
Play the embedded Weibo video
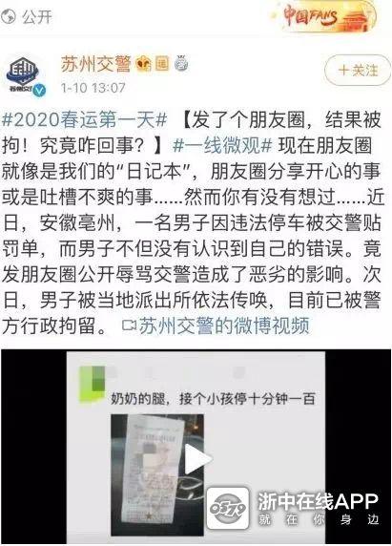[196, 459]
